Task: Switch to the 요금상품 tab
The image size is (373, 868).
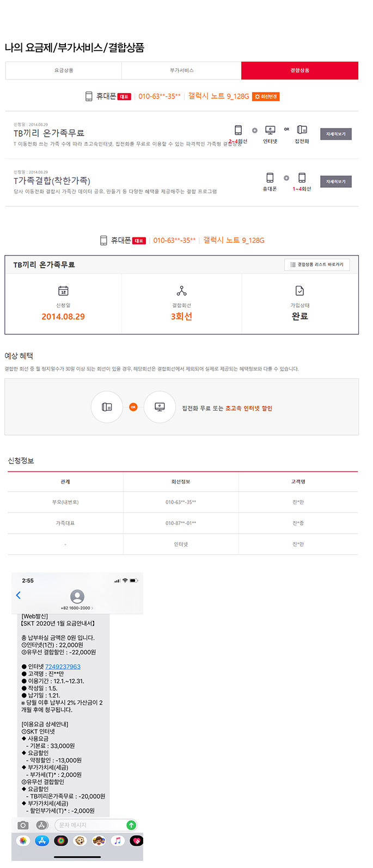Action: tap(64, 71)
